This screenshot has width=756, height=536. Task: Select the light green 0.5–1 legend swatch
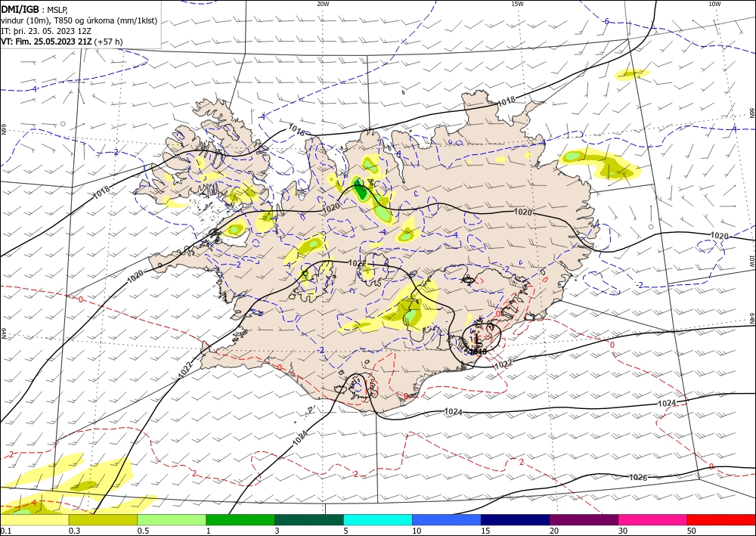172,519
